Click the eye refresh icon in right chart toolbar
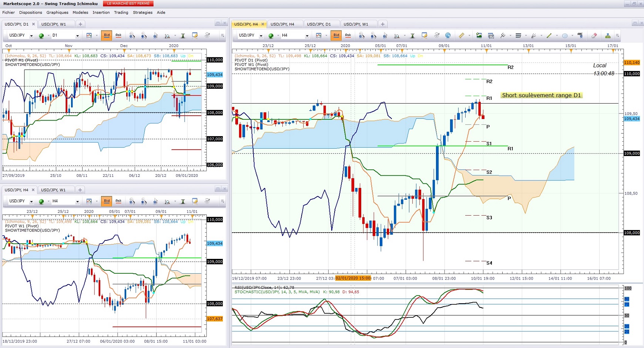This screenshot has height=348, width=644. [437, 36]
